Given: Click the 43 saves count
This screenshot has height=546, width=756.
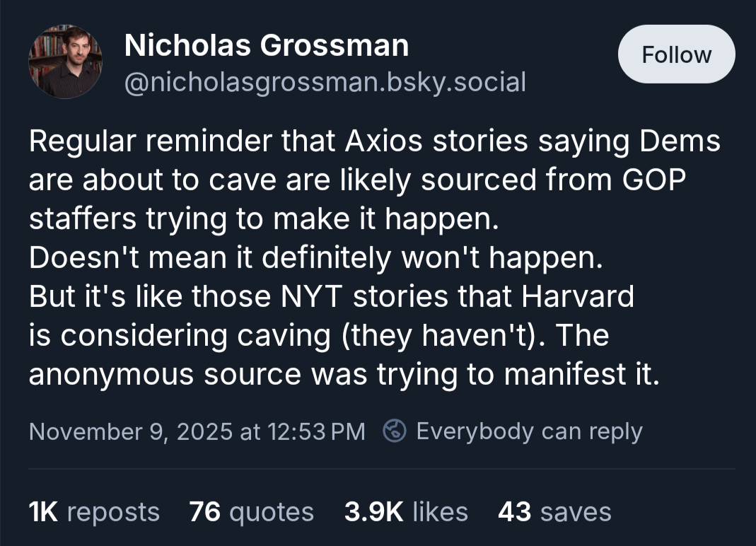Looking at the screenshot, I should point(554,511).
